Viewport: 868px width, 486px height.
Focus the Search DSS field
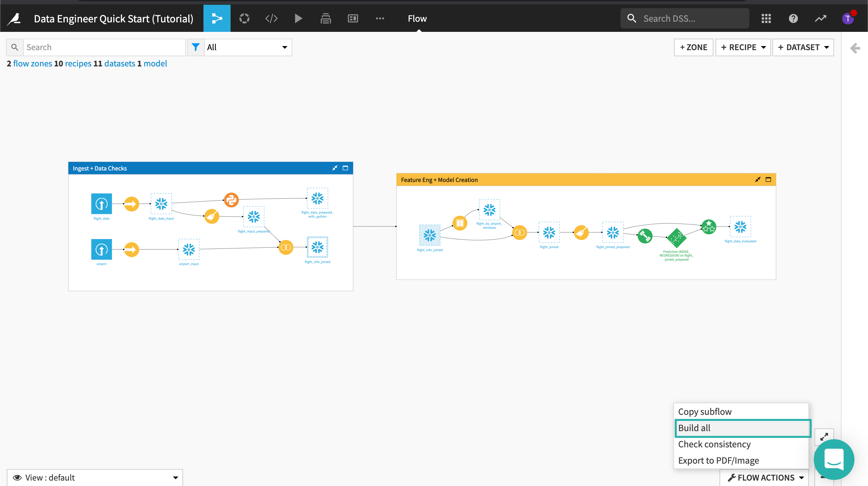(x=685, y=18)
